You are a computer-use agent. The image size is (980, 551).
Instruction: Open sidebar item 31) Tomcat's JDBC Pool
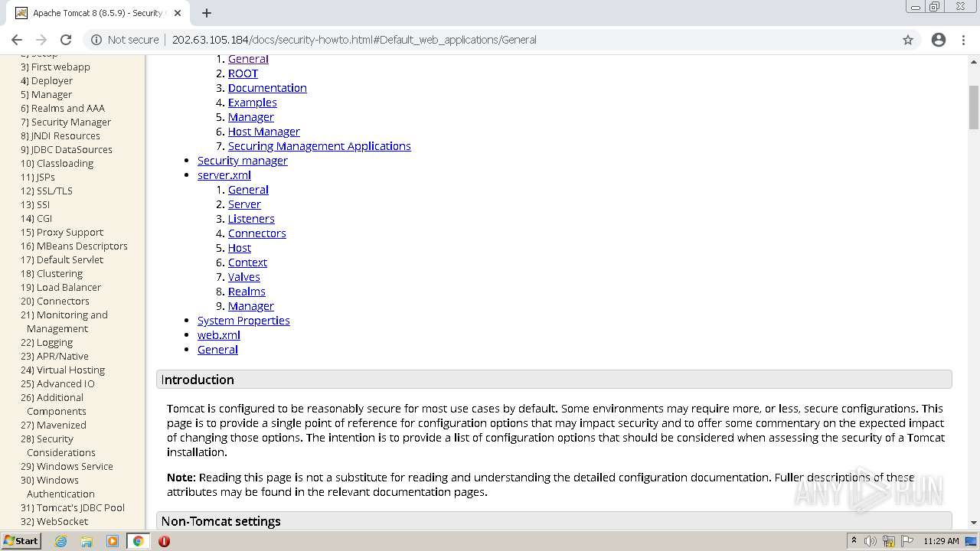click(x=73, y=508)
